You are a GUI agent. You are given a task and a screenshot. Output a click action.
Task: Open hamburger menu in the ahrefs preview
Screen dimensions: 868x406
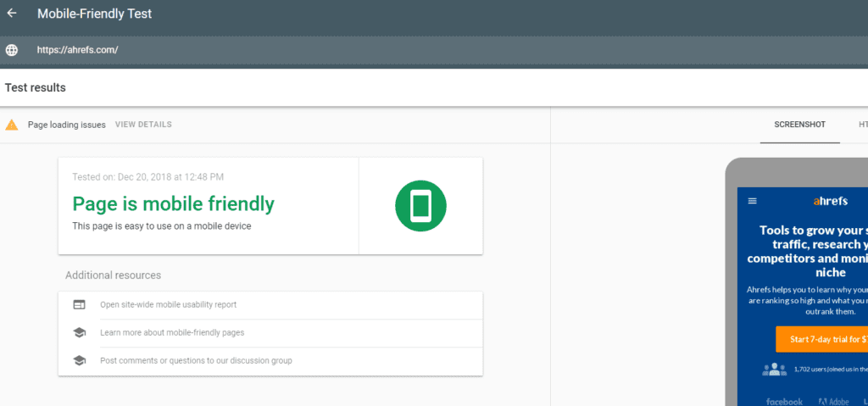[753, 201]
